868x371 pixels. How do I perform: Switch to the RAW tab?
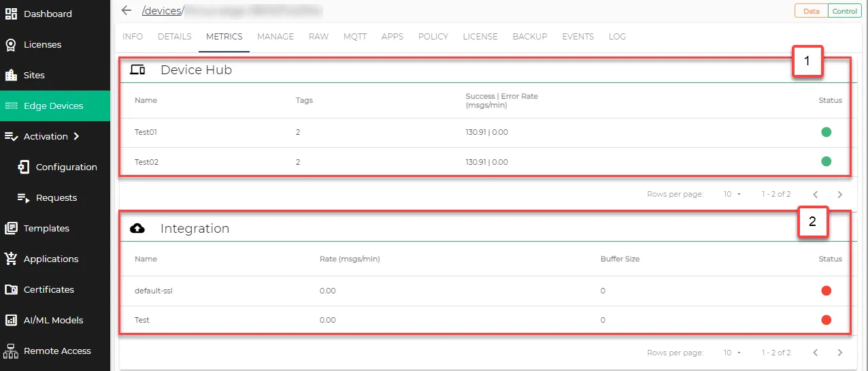pos(318,37)
